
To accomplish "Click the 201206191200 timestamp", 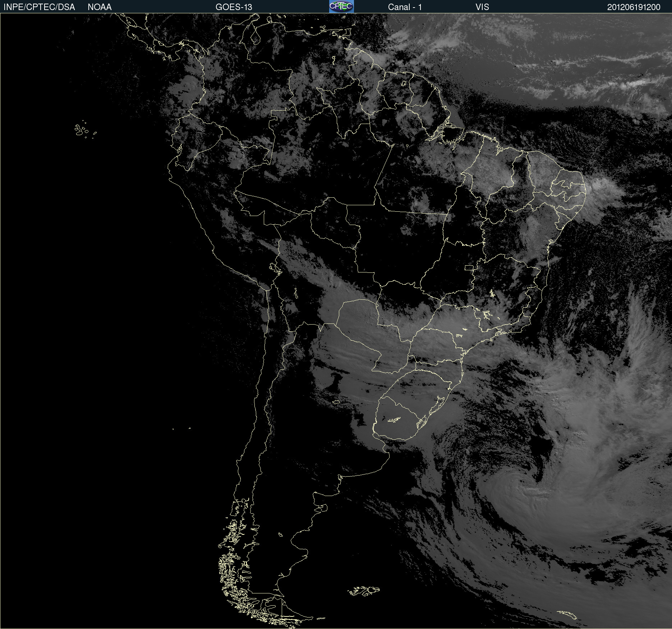I will point(634,7).
